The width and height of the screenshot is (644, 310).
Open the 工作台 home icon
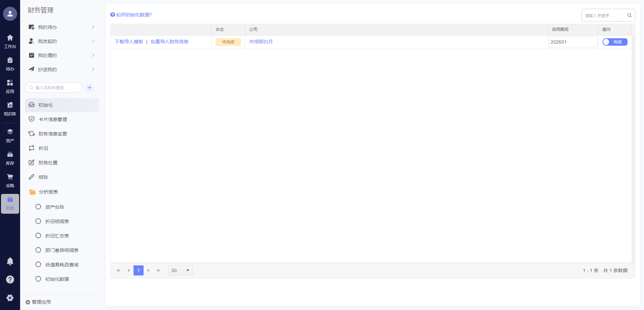[x=10, y=41]
